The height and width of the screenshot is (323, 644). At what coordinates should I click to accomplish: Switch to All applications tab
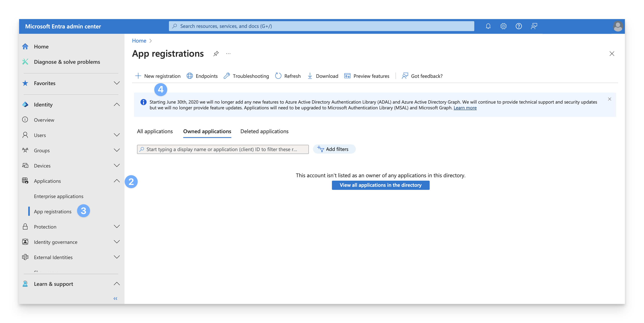click(155, 131)
